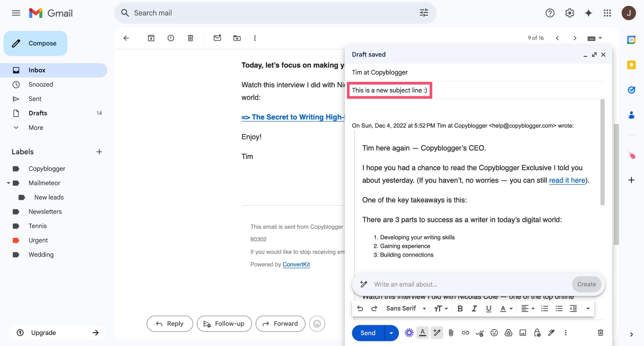Open Contacts side panel
Image resolution: width=644 pixels, height=346 pixels.
click(x=631, y=115)
